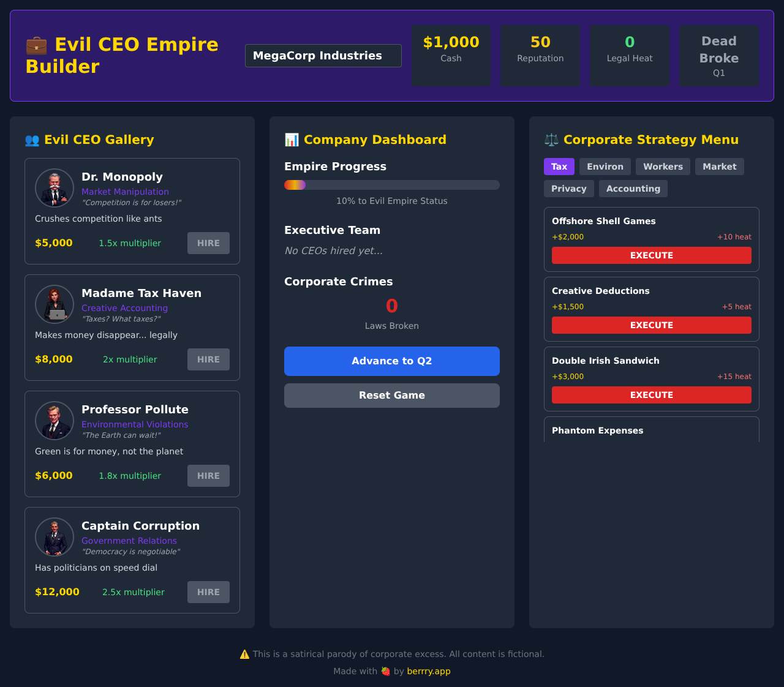Click Dr. Monopoly's portrait avatar
This screenshot has height=687, width=784.
pyautogui.click(x=54, y=188)
